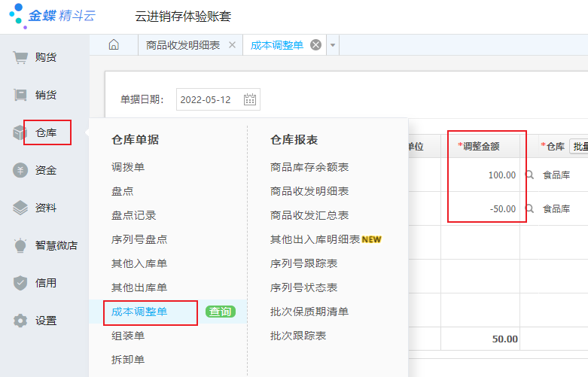The image size is (588, 377).
Task: Open 商品库存余额表 report
Action: [309, 167]
